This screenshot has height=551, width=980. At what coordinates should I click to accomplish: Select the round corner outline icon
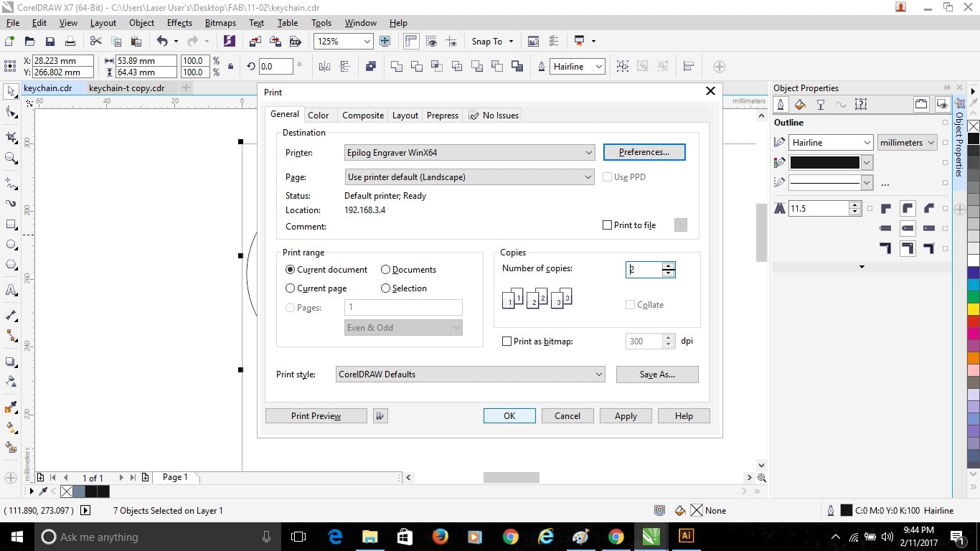908,209
